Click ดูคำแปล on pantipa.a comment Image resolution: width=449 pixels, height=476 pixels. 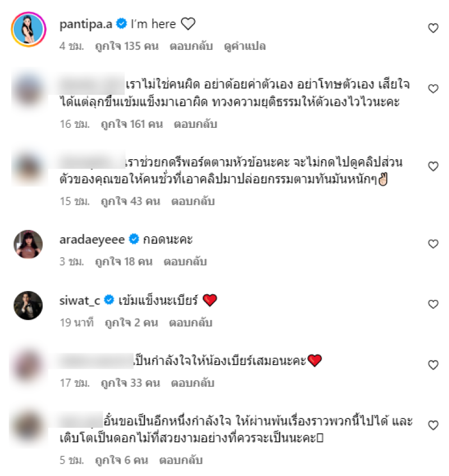point(245,46)
